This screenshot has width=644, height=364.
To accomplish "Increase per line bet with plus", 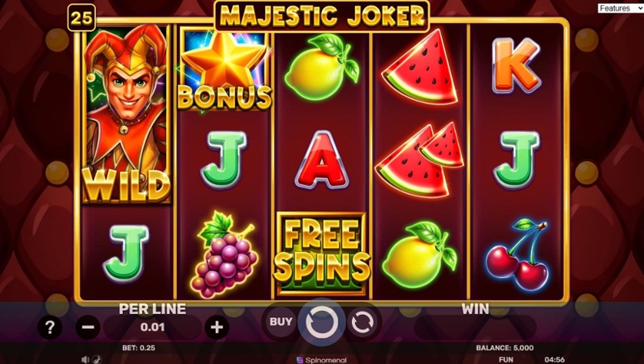I will click(x=217, y=327).
